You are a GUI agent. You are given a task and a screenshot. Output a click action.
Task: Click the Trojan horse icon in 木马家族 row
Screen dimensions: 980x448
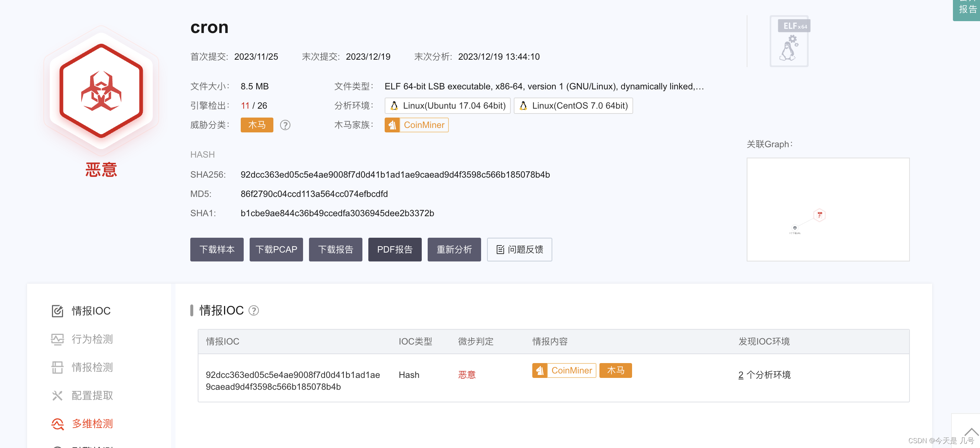tap(392, 125)
